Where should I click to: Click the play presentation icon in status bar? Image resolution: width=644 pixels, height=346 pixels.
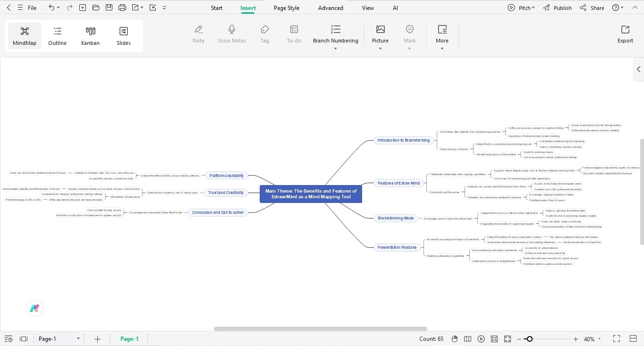pos(481,339)
